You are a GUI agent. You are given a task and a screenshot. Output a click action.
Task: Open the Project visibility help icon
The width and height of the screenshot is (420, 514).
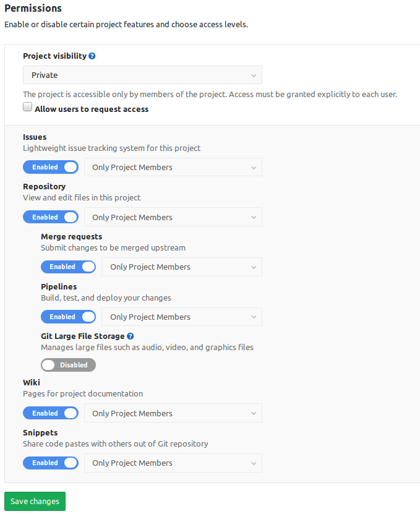coord(92,56)
